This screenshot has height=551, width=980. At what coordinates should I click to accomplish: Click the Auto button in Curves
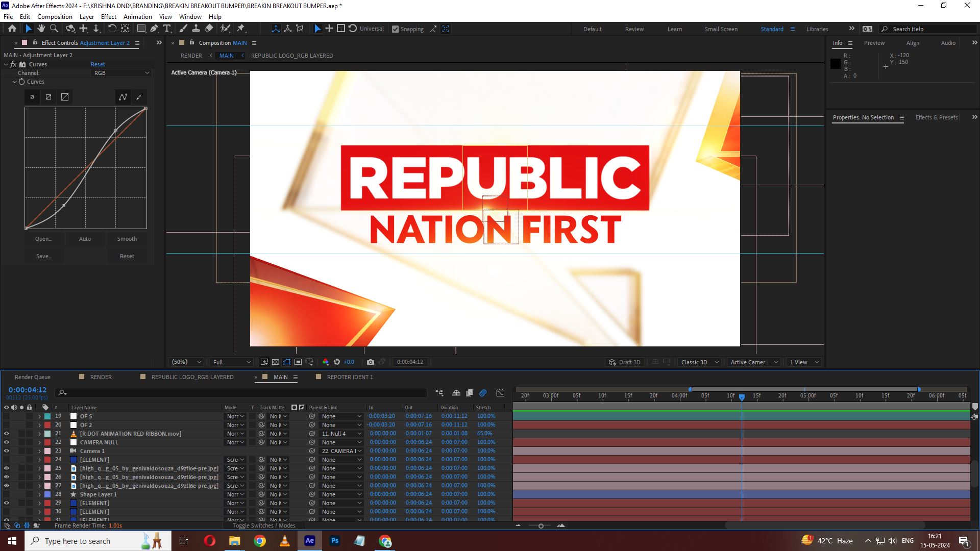pos(85,239)
